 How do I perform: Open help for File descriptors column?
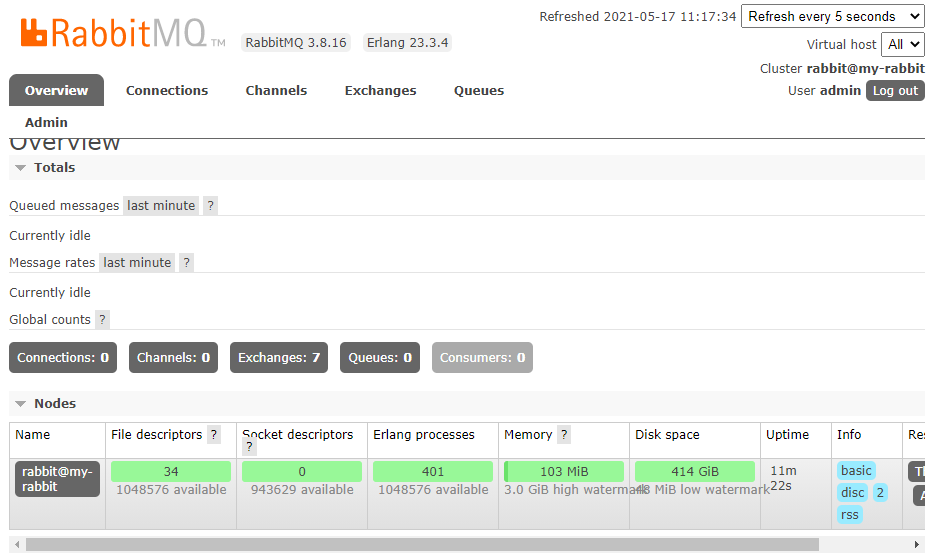coord(214,434)
